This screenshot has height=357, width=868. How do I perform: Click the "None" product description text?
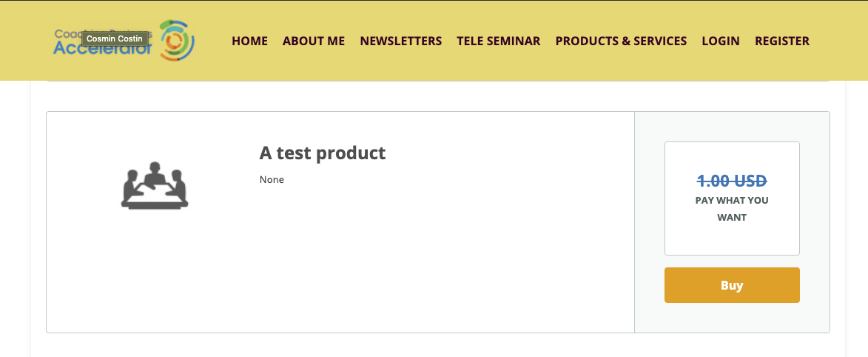[x=272, y=179]
